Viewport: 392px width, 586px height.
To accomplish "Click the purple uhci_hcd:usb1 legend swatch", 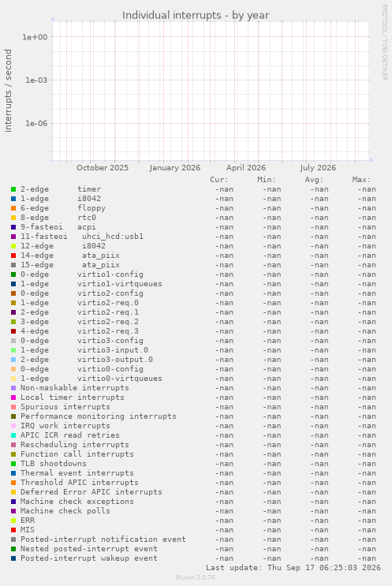I will coord(13,237).
